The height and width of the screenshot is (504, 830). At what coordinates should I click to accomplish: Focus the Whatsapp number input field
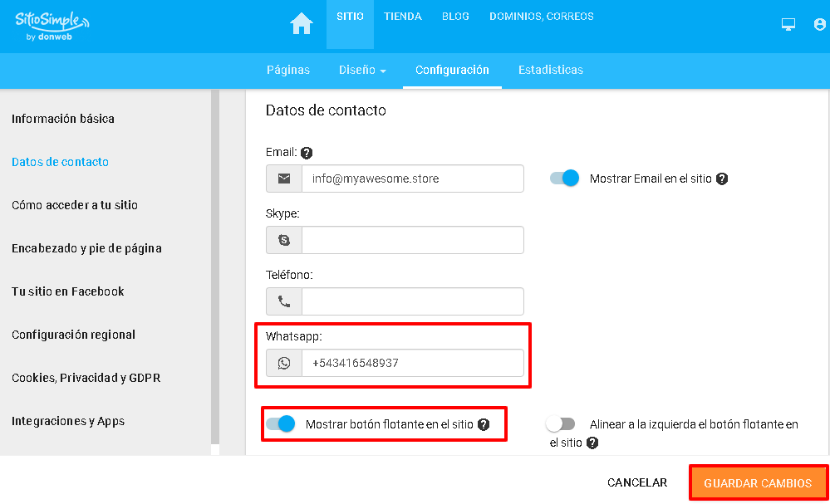[413, 363]
